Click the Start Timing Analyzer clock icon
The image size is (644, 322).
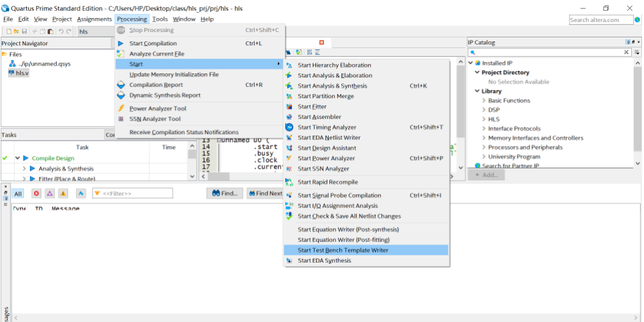click(289, 127)
